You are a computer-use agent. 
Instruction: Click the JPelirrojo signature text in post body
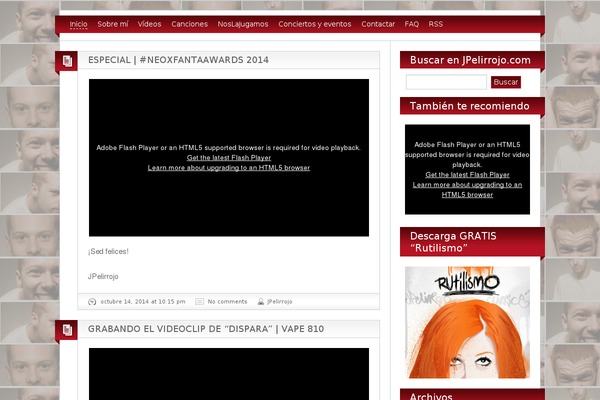[103, 276]
